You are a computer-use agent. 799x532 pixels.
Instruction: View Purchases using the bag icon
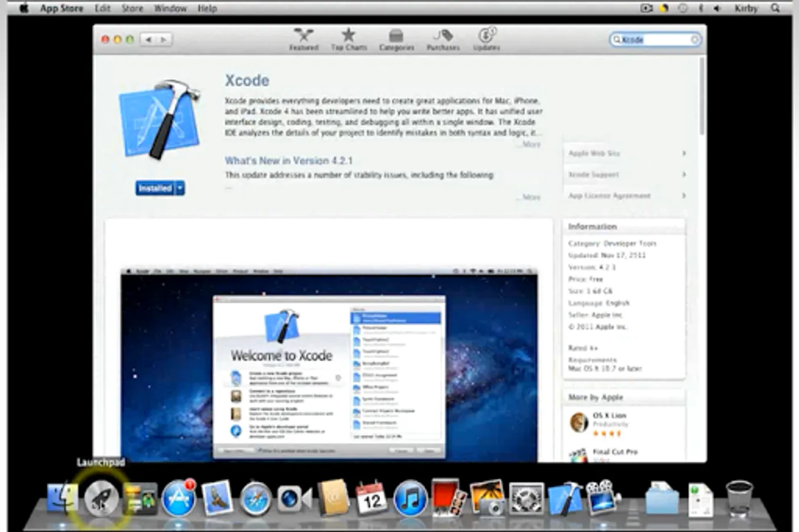coord(442,37)
